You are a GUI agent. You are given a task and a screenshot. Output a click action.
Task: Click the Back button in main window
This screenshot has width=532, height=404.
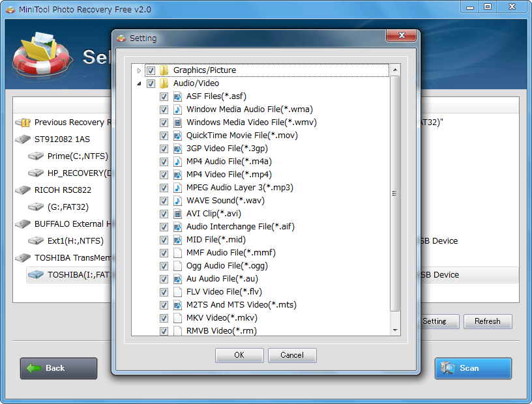pyautogui.click(x=59, y=368)
